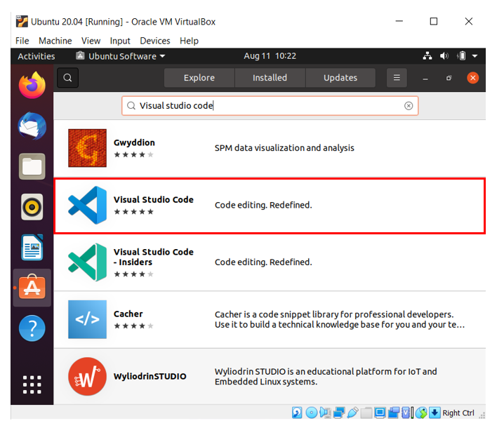
Task: Select the Gwyddion result title
Action: coord(134,142)
